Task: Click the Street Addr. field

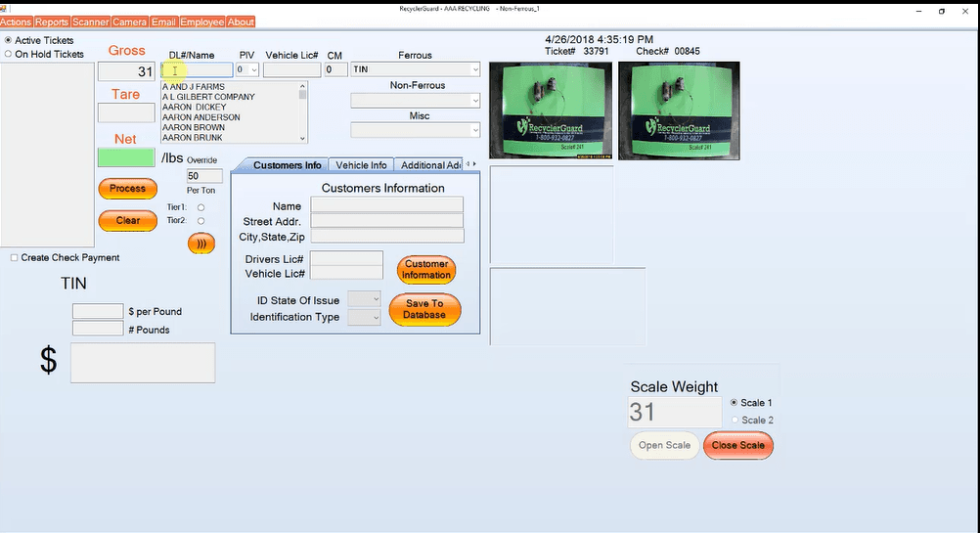Action: 387,221
